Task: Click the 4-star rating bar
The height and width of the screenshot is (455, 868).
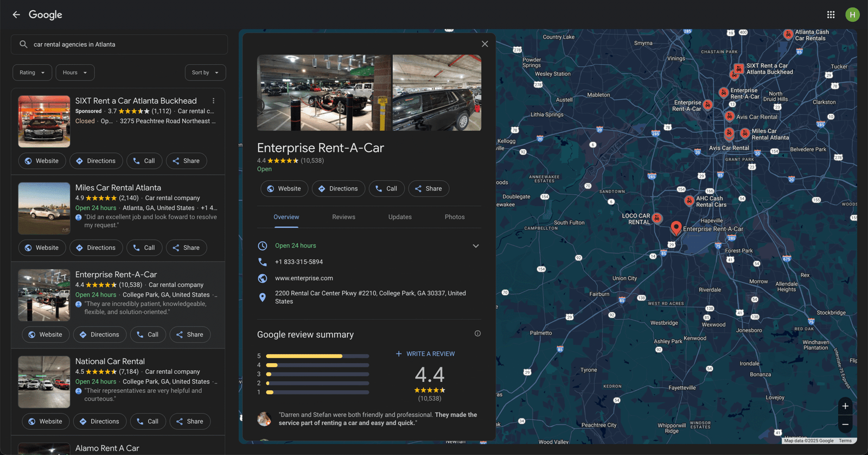Action: (317, 365)
